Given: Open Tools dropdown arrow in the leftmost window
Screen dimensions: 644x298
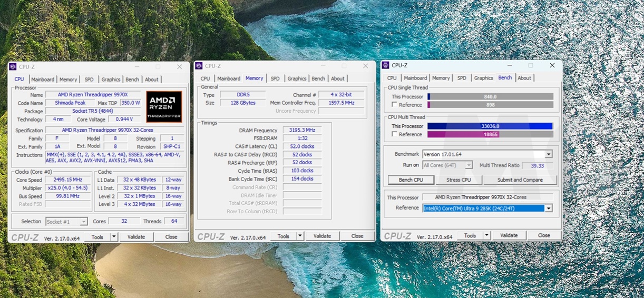Looking at the screenshot, I should 114,237.
